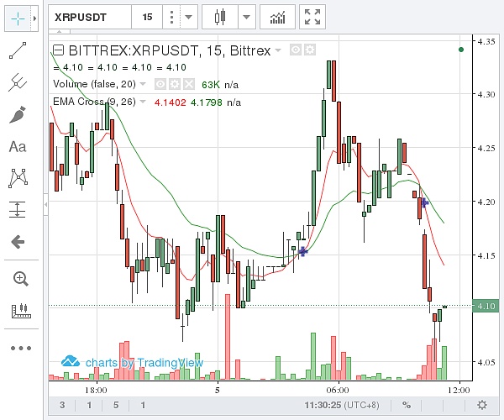Select the 3 range button
Viewport: 504px width, 420px height.
click(62, 405)
